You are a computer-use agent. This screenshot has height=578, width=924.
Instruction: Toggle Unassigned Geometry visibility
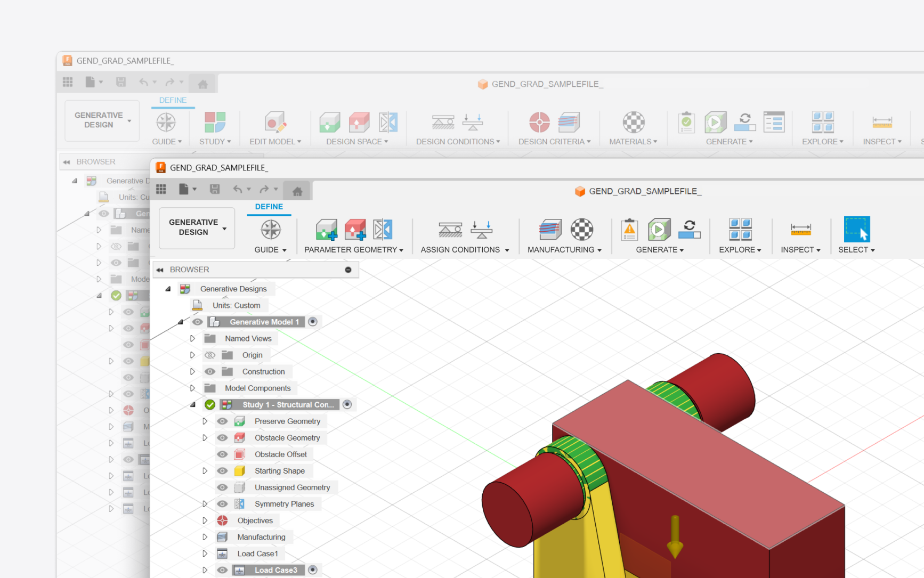222,487
